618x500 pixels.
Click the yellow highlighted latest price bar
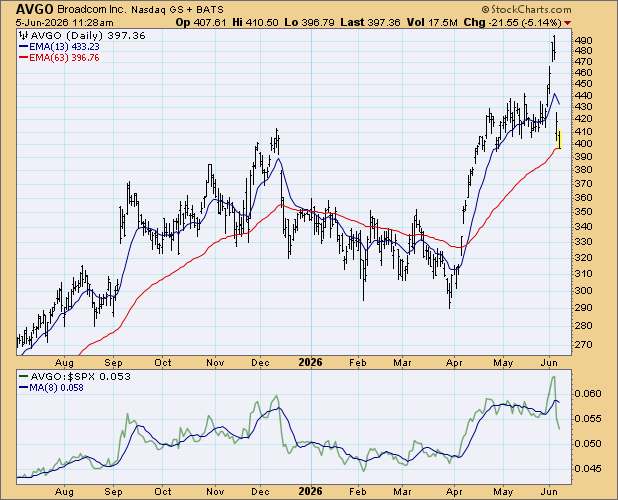(559, 140)
